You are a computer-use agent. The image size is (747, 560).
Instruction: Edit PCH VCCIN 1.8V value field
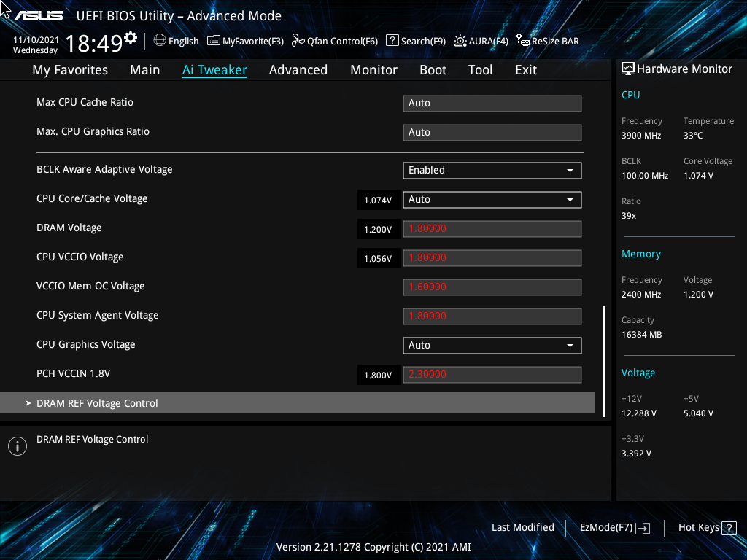[492, 374]
